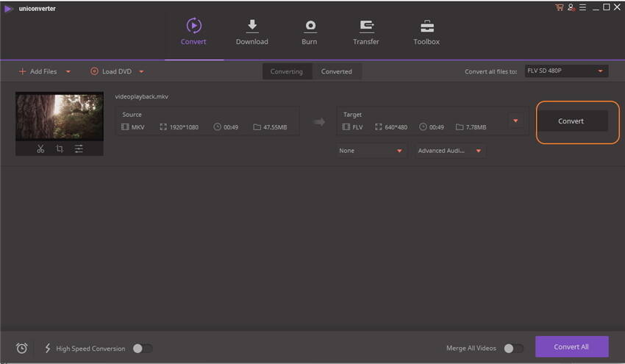Click the source size 47.55MB
This screenshot has height=364, width=625.
[x=275, y=127]
